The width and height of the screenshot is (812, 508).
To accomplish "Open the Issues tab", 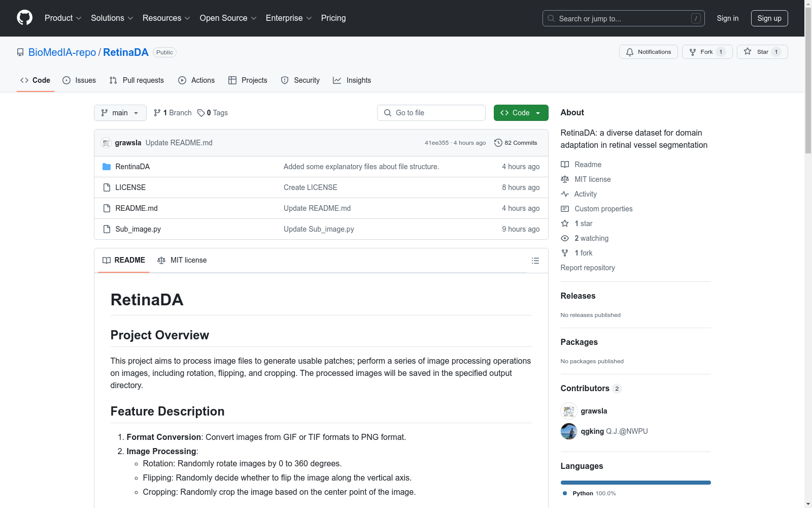I will (79, 80).
